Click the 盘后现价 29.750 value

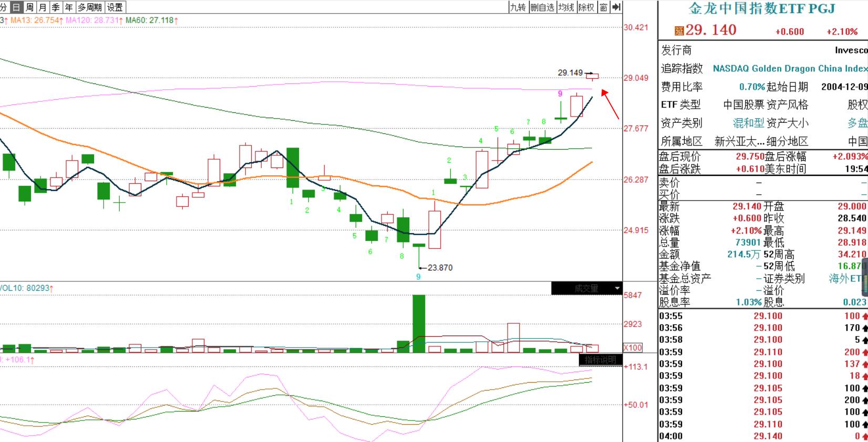click(750, 156)
